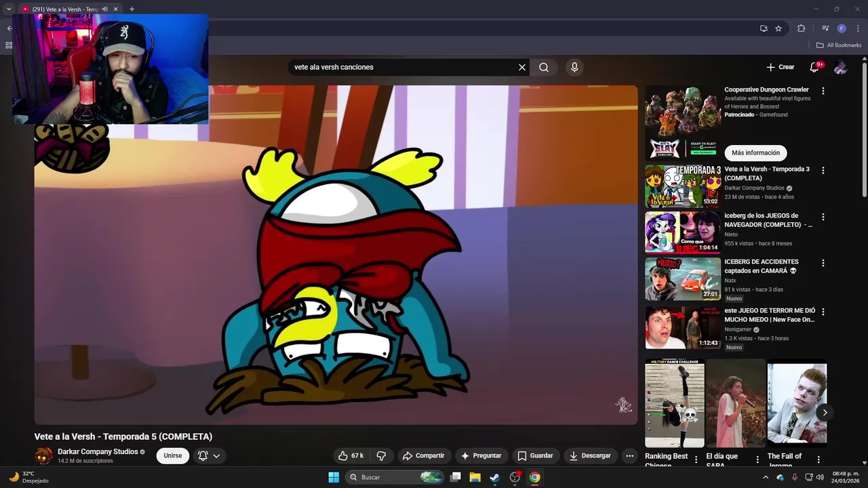This screenshot has width=868, height=488.
Task: Open the Crear menu button
Action: point(780,67)
